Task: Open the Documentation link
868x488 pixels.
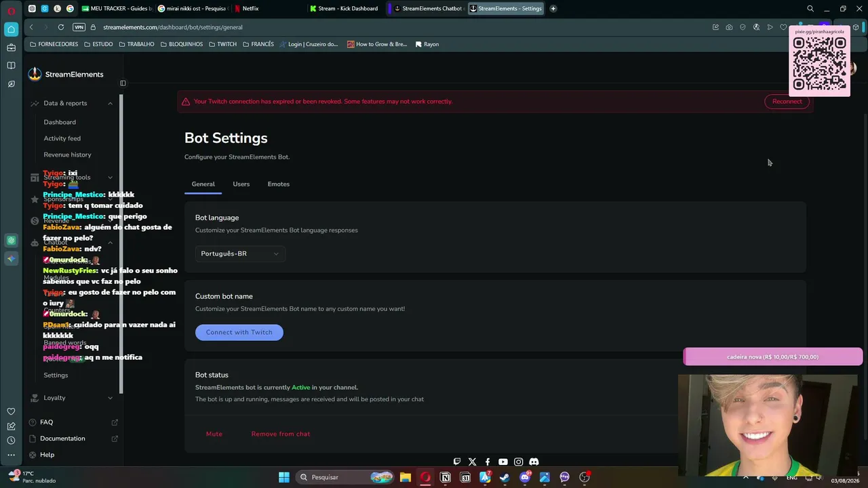Action: click(x=62, y=439)
